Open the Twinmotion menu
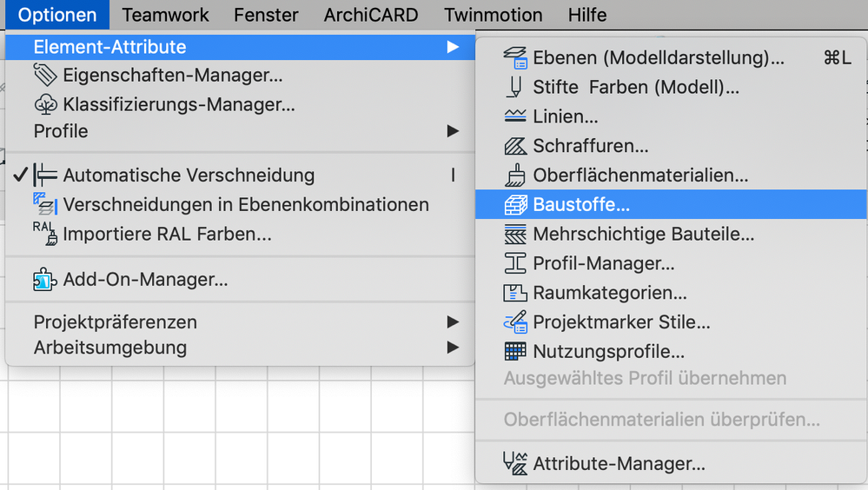Screen dimensions: 868x490 493,15
